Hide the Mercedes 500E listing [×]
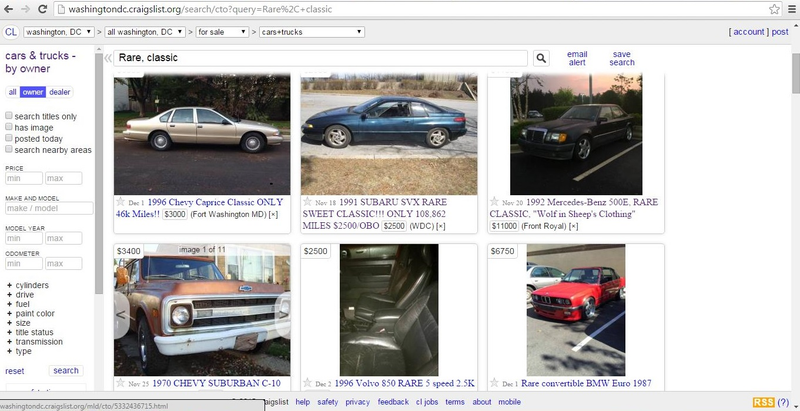Viewport: 800px width, 411px height. (x=573, y=226)
